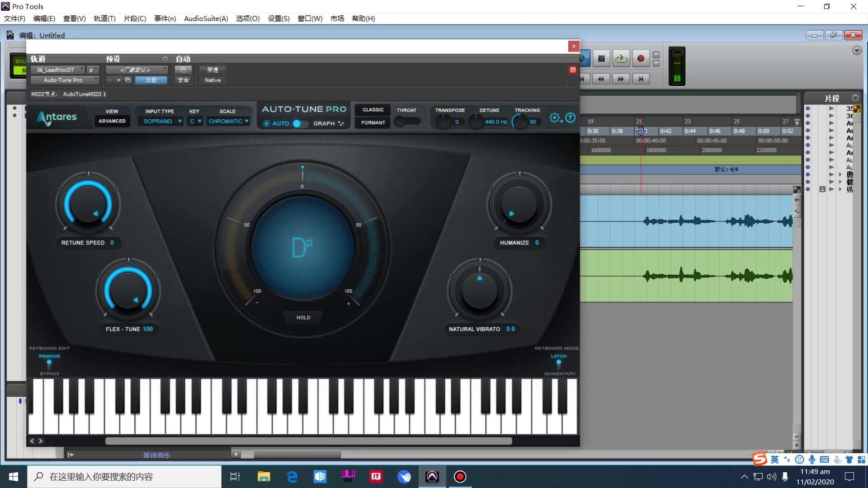Viewport: 868px width, 488px height.
Task: Click the a-z sort icon in clips list
Action: coord(857,109)
